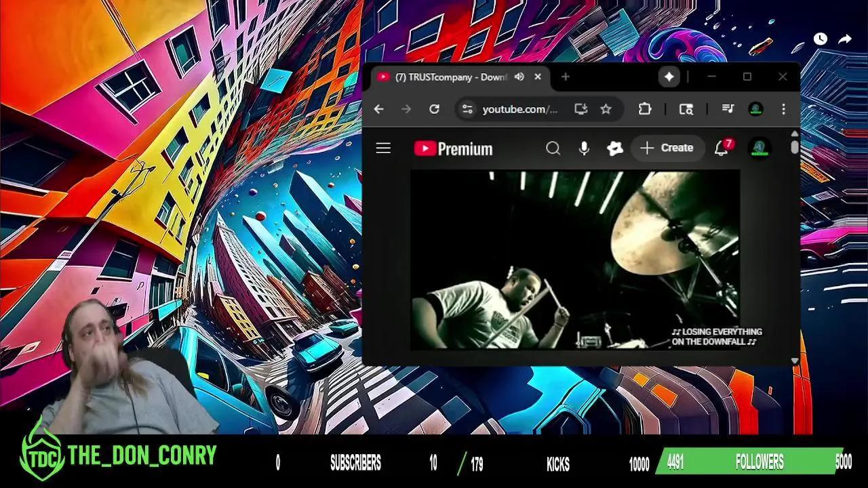
Task: Reload the YouTube page
Action: coord(435,109)
